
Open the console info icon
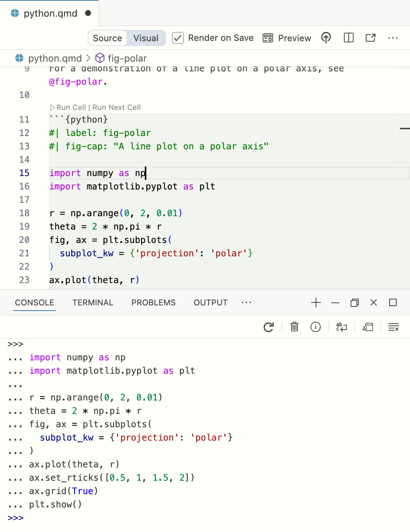point(315,327)
